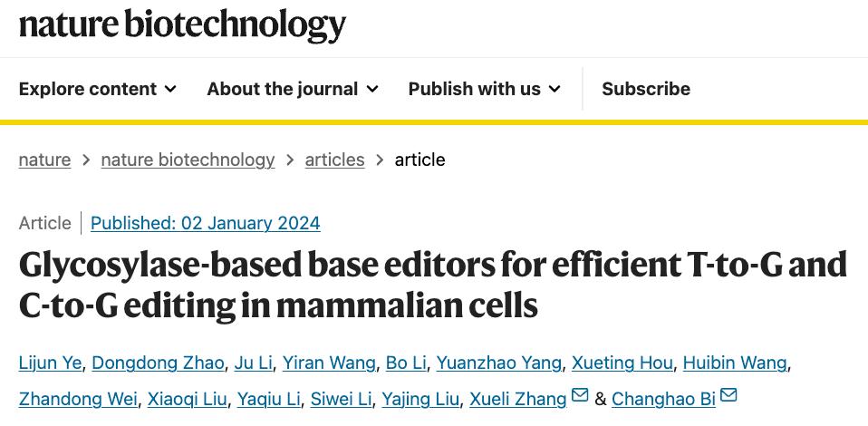
Task: Click envelope icon next to Xueli Zhang
Action: click(x=580, y=395)
